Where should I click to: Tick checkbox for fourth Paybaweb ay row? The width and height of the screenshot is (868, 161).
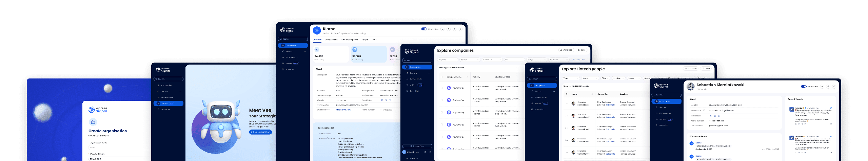point(441,125)
